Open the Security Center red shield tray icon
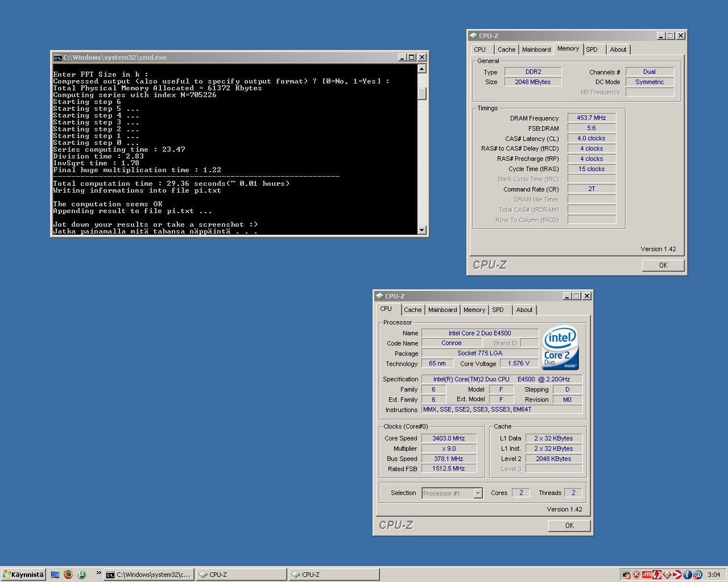 point(636,575)
